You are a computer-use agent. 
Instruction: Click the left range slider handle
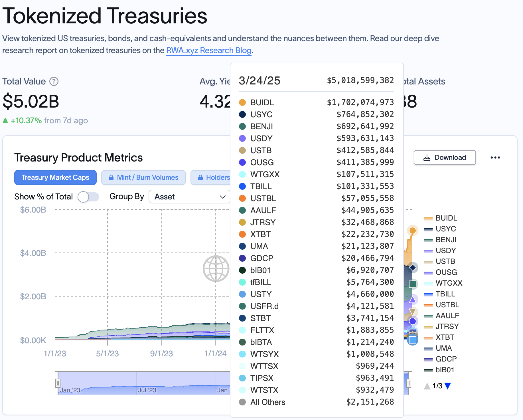[58, 383]
